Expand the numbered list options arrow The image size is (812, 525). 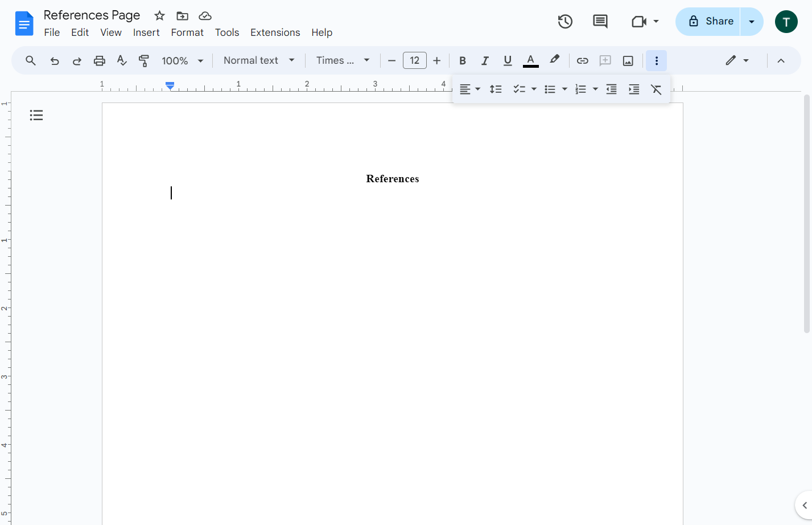coord(595,89)
